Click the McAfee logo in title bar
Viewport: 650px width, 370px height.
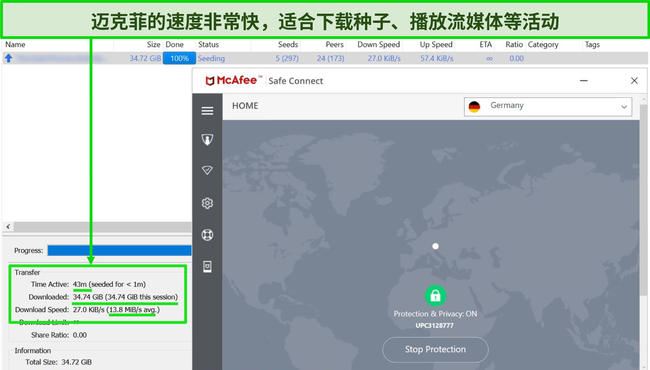(234, 80)
